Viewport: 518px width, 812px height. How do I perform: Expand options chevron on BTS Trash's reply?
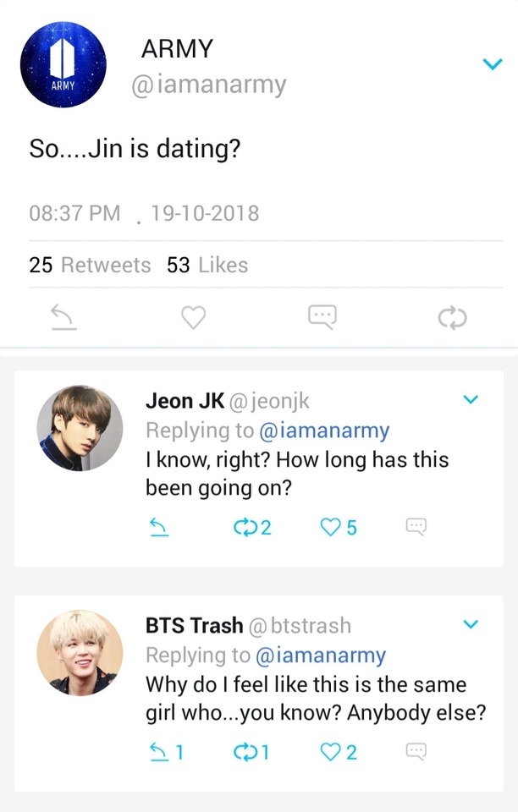tap(471, 624)
